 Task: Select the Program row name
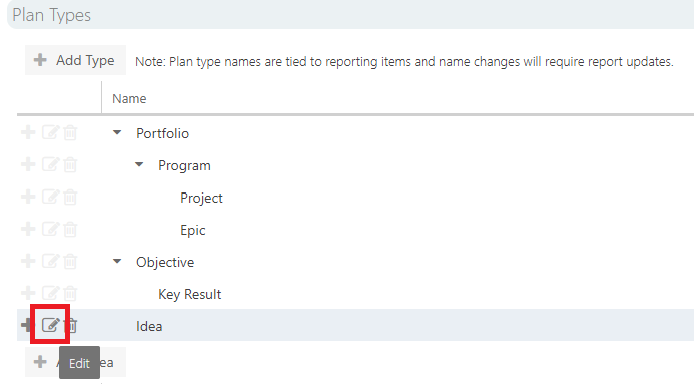184,165
